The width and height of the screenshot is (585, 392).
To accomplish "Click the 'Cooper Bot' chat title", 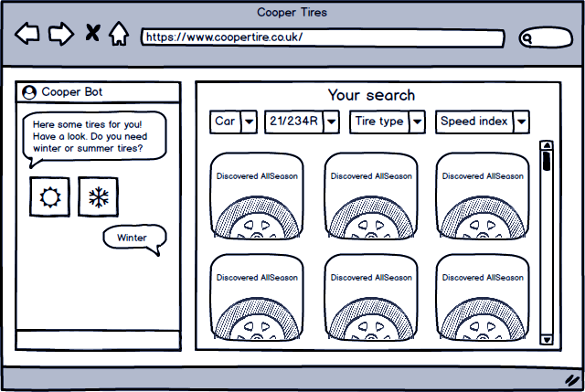I will [x=71, y=91].
